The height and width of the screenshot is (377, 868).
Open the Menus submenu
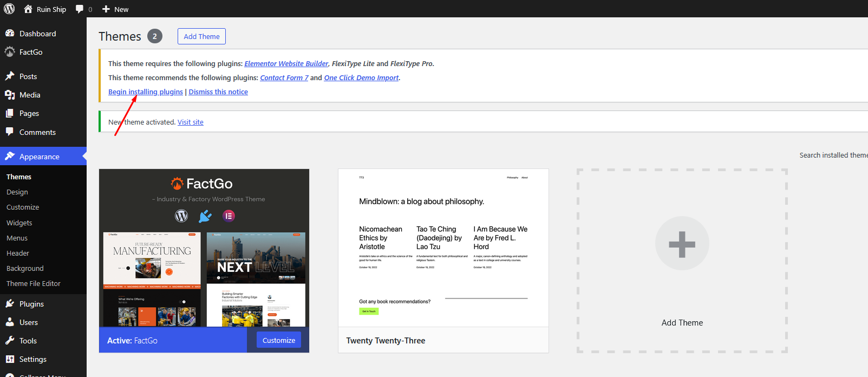17,238
